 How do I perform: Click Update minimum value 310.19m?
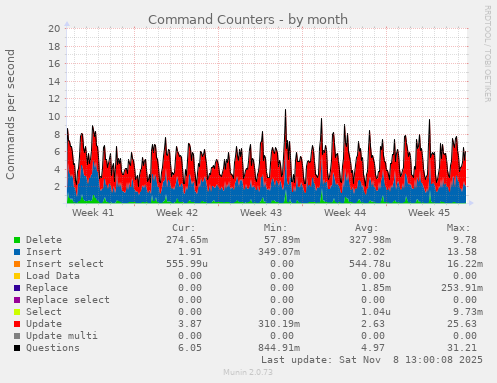coord(279,324)
